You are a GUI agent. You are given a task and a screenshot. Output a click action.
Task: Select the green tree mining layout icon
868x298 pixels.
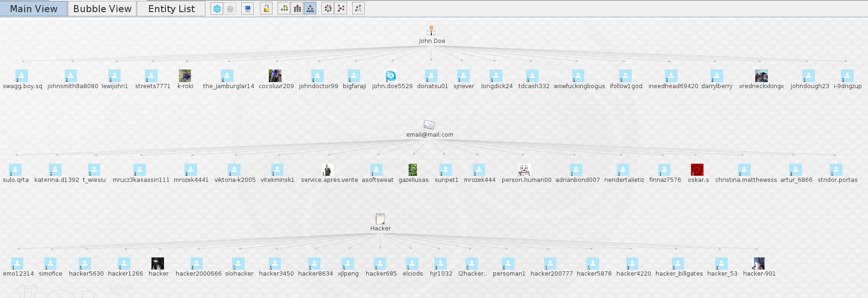coord(284,8)
